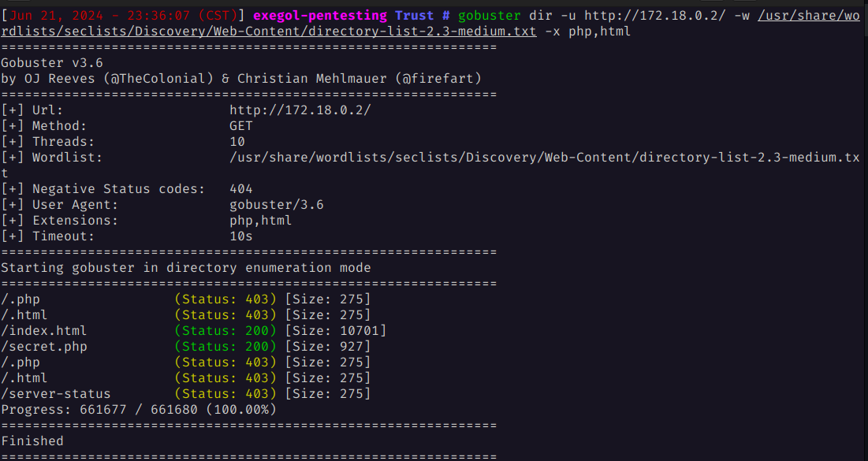Select the [Size: 927] value
The width and height of the screenshot is (868, 461).
[328, 347]
